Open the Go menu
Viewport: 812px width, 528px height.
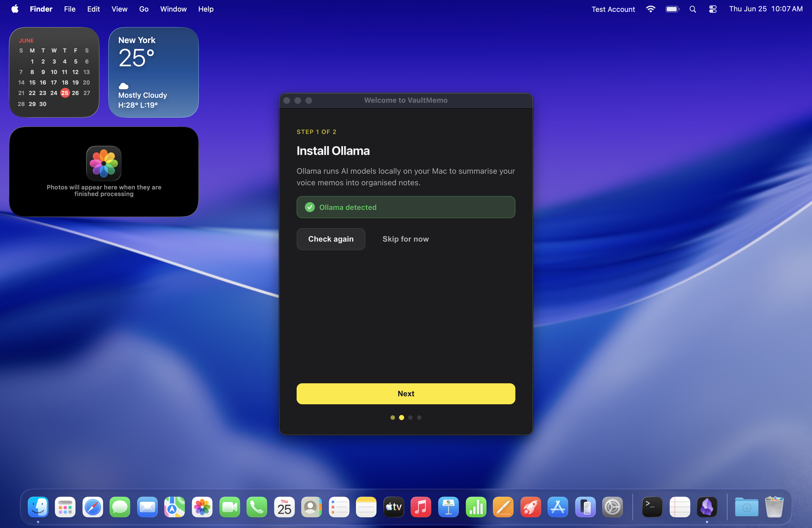[144, 9]
